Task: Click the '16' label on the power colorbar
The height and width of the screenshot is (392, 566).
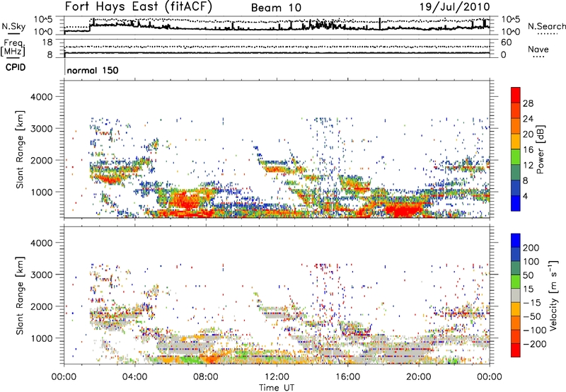Action: tap(528, 150)
